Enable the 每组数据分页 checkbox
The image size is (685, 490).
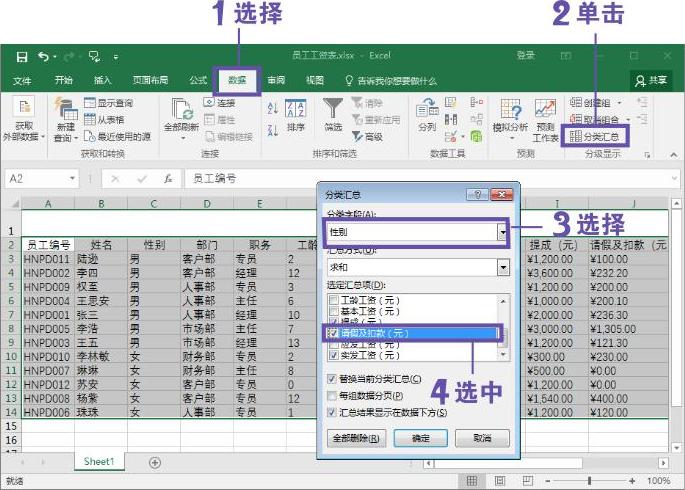(x=333, y=396)
